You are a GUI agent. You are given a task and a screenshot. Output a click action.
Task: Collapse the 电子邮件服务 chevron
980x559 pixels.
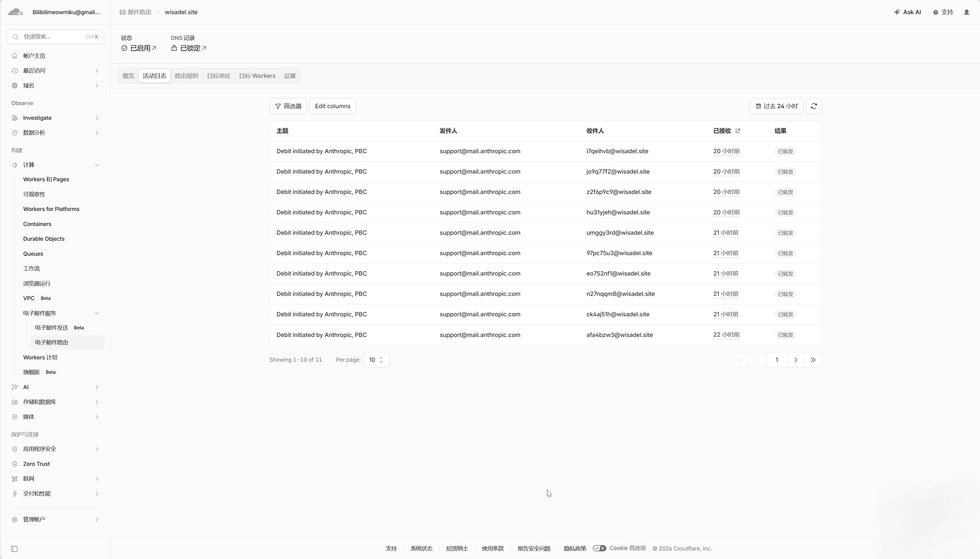tap(97, 313)
